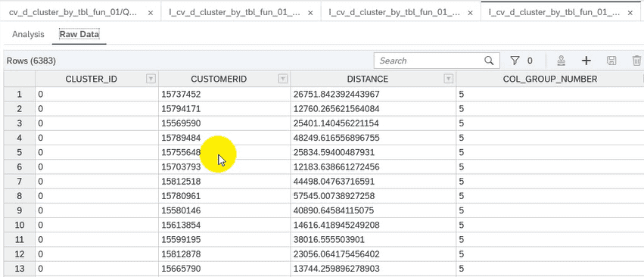Close the third I_cv_d_cluster_by_tbl_fun_01 tab
Screen dimensions: 644x277
(470, 13)
